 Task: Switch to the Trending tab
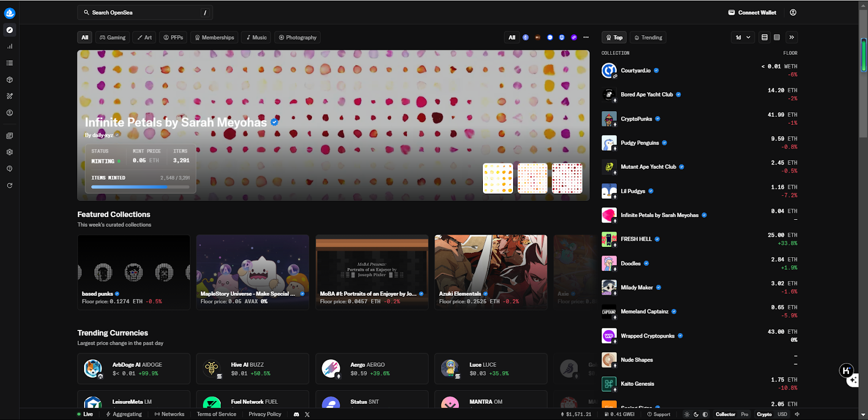[648, 37]
